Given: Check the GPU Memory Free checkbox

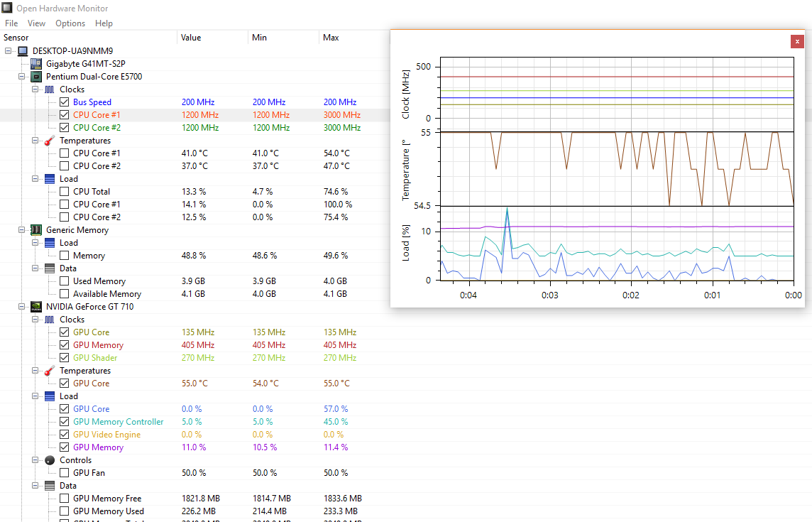Looking at the screenshot, I should click(x=64, y=498).
